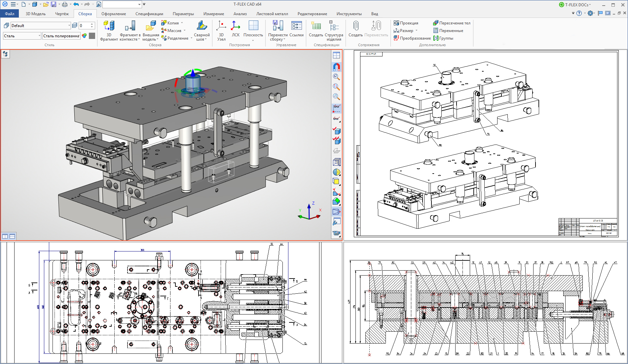628x364 pixels.
Task: Click the Save icon in quick access toolbar
Action: (x=53, y=4)
